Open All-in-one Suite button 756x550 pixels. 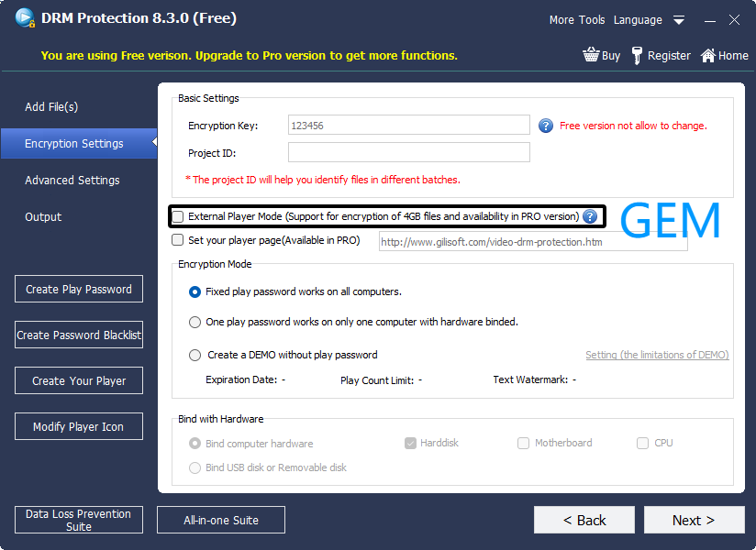tap(221, 520)
